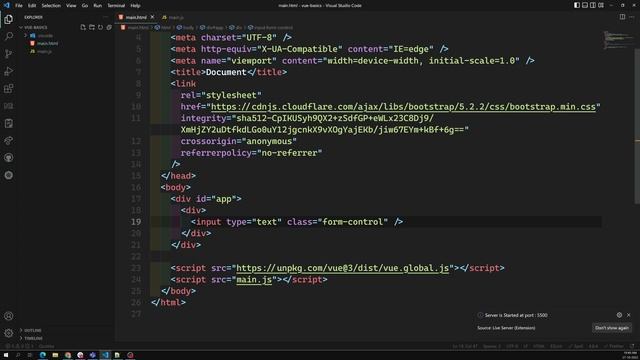
Task: Click VS Code icon in taskbar
Action: coord(105,355)
